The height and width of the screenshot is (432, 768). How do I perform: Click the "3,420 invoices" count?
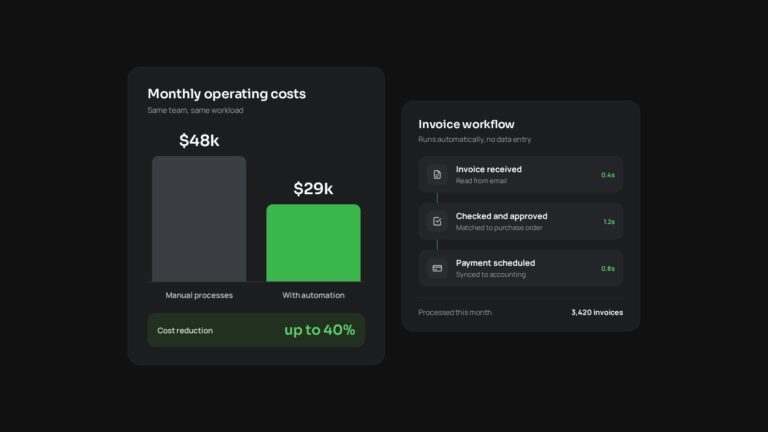597,312
